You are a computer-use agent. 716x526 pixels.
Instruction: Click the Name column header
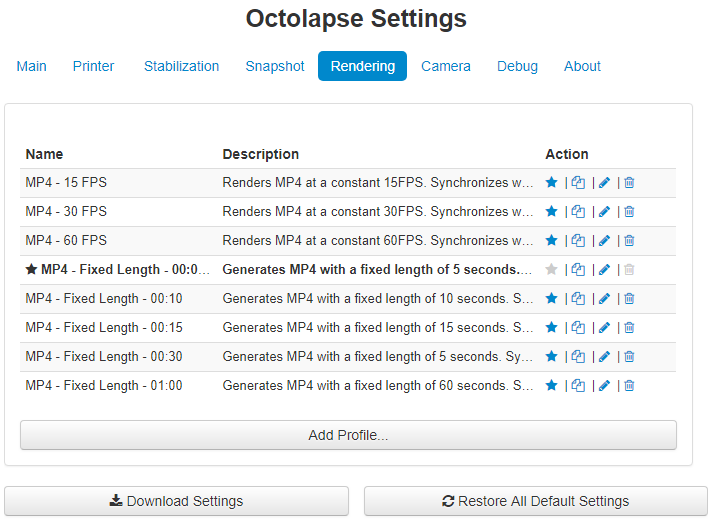click(x=44, y=154)
